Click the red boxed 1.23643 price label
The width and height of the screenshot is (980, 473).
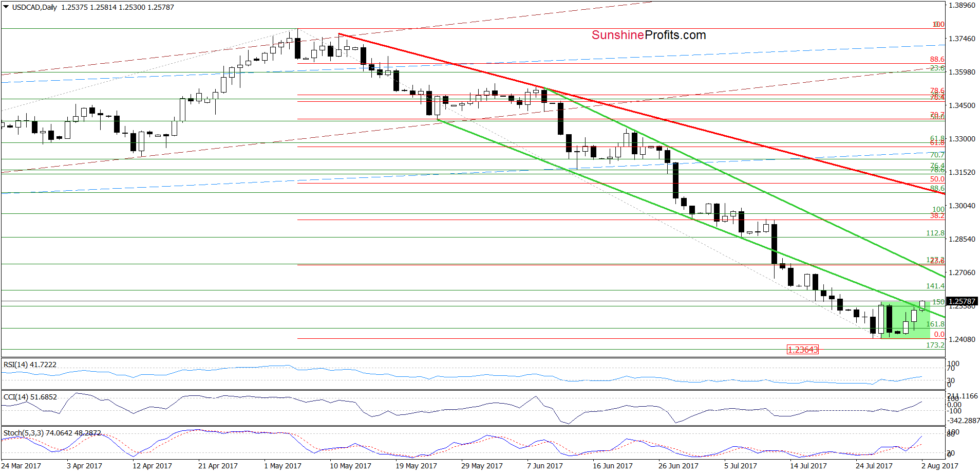803,350
